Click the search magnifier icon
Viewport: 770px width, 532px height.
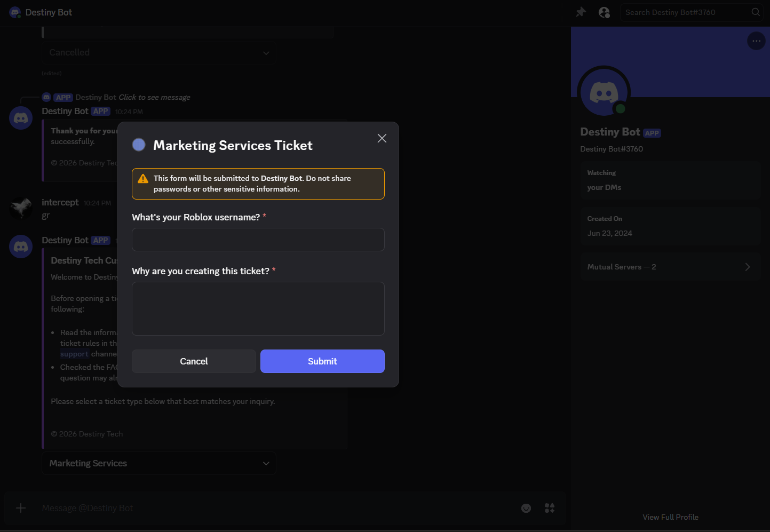coord(756,12)
